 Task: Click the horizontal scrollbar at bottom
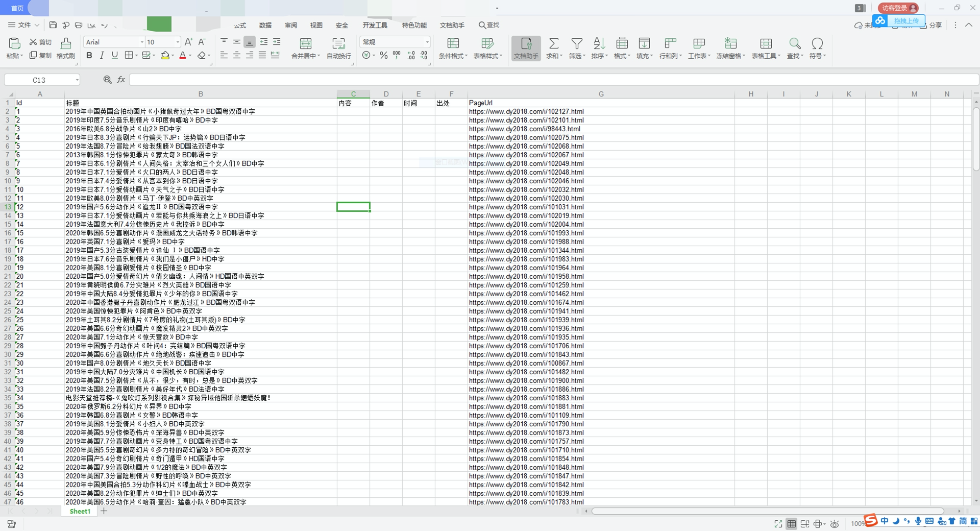pyautogui.click(x=767, y=511)
